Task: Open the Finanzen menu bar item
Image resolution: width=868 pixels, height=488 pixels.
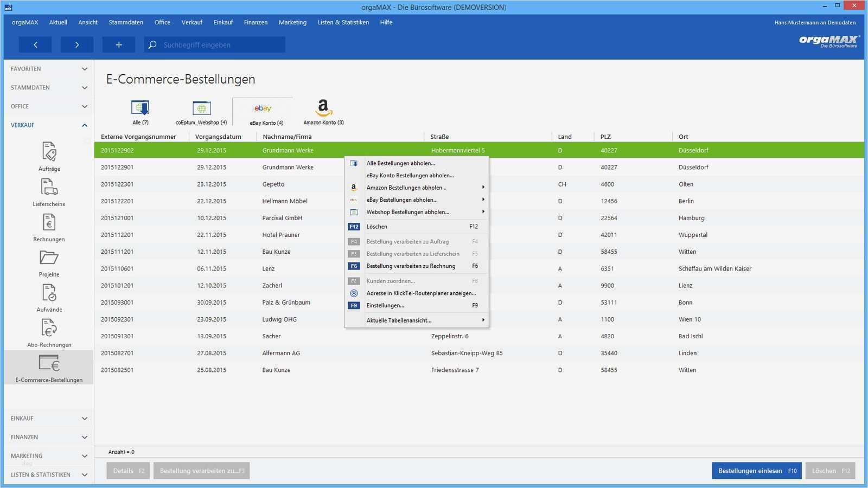Action: 256,22
